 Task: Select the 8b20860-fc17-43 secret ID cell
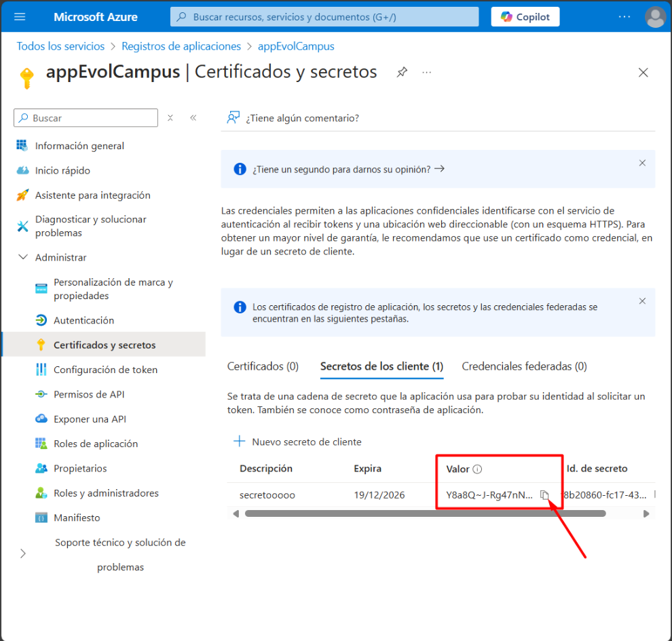pyautogui.click(x=605, y=495)
